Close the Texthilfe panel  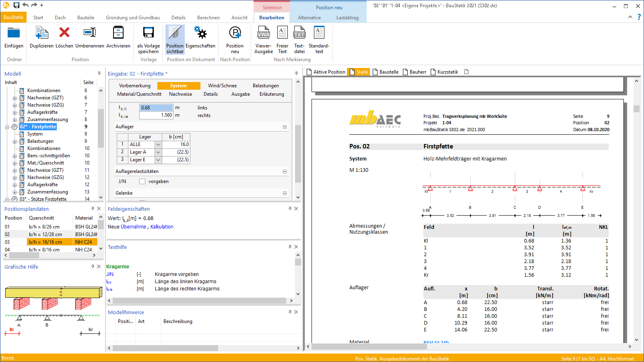pos(296,247)
